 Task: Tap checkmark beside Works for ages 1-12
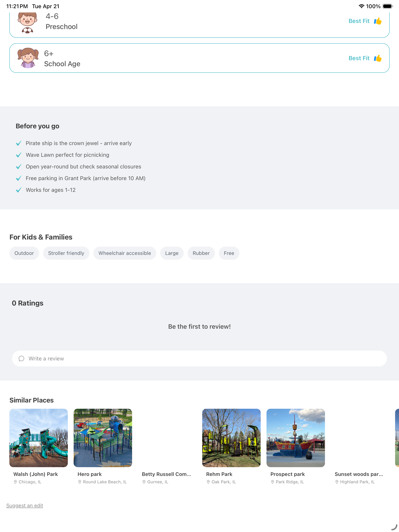tap(19, 190)
